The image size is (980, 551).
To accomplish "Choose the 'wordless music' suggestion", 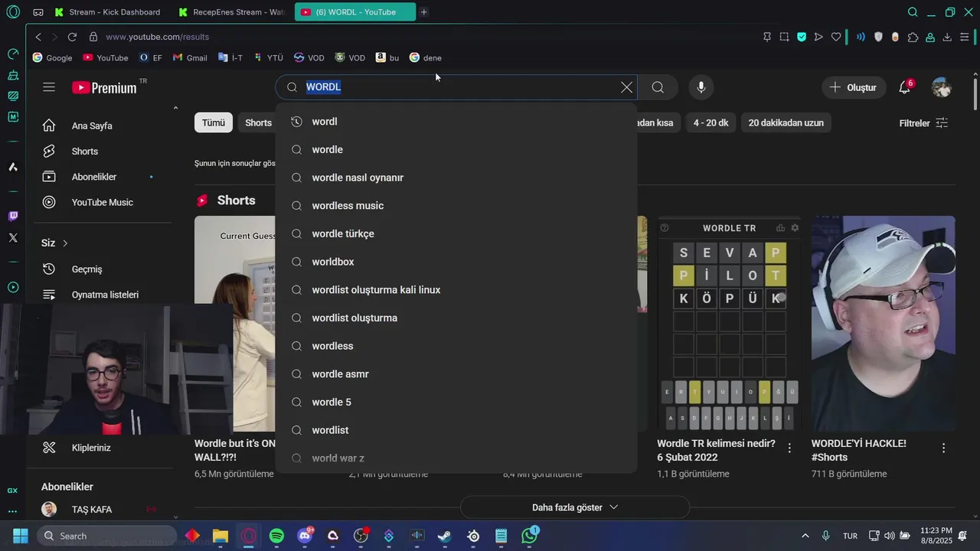I will [x=456, y=206].
